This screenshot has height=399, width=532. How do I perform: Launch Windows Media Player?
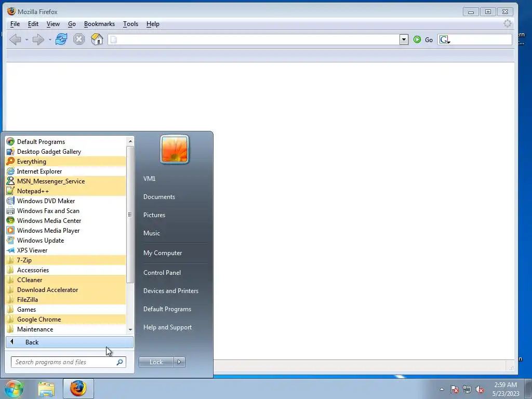click(x=66, y=230)
